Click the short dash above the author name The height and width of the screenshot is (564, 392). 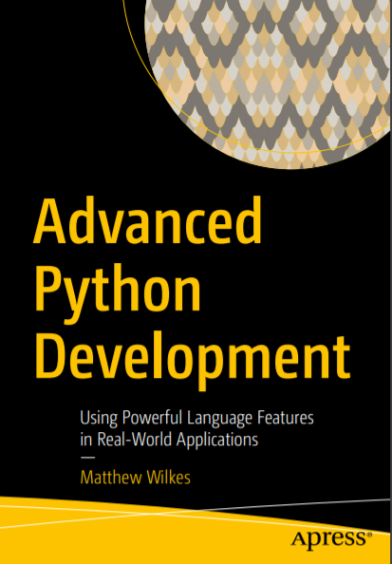(87, 458)
